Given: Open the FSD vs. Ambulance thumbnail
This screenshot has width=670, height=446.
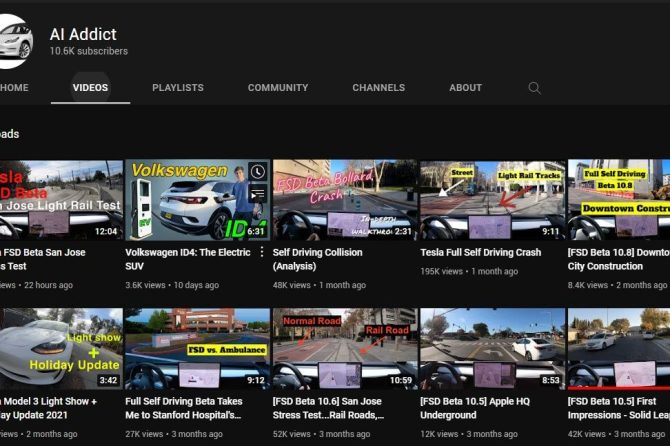Looking at the screenshot, I should click(x=195, y=348).
